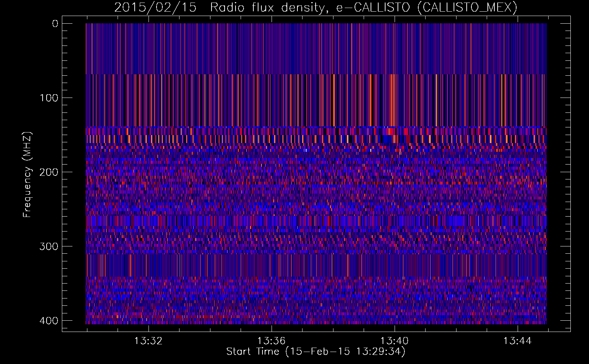Click the plot title "Radio flux density, e-CALLISTO (CALLISTO_MEX)"
The width and height of the screenshot is (589, 364).
pyautogui.click(x=364, y=8)
